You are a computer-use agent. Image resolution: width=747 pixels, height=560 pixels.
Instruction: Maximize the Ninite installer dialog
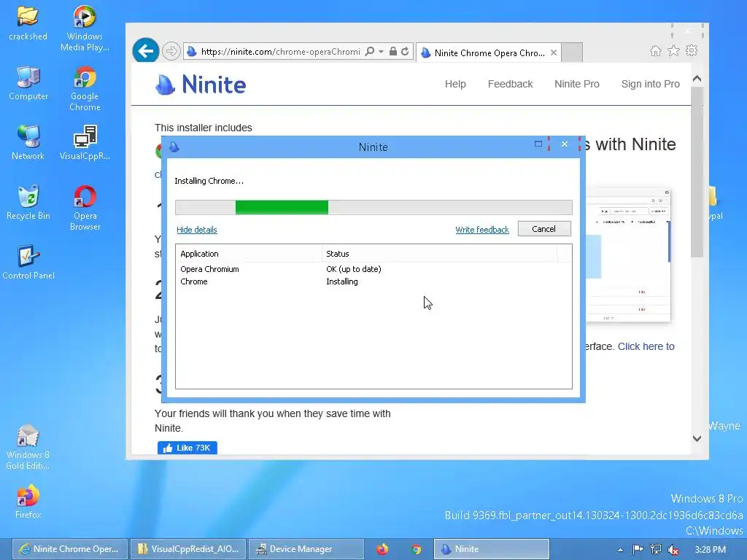coord(538,144)
